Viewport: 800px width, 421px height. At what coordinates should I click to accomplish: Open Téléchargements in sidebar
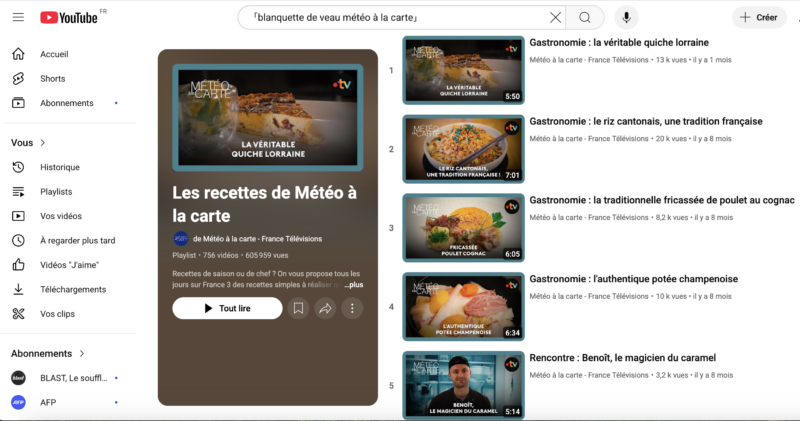tap(72, 289)
